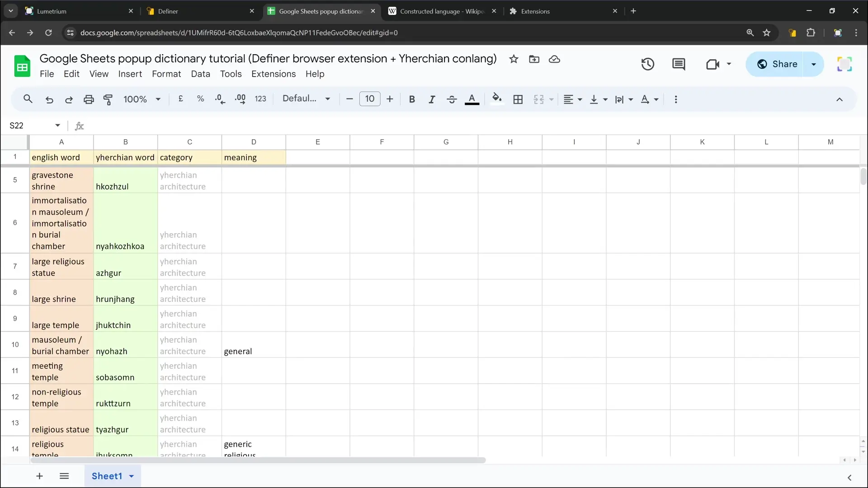The height and width of the screenshot is (488, 868).
Task: Click increase decimal places icon
Action: coord(240,99)
